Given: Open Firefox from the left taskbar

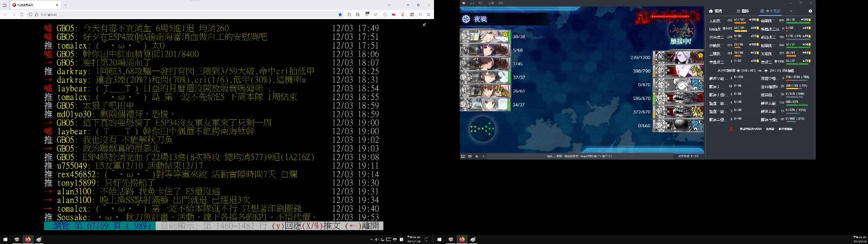Looking at the screenshot, I should tap(27, 239).
